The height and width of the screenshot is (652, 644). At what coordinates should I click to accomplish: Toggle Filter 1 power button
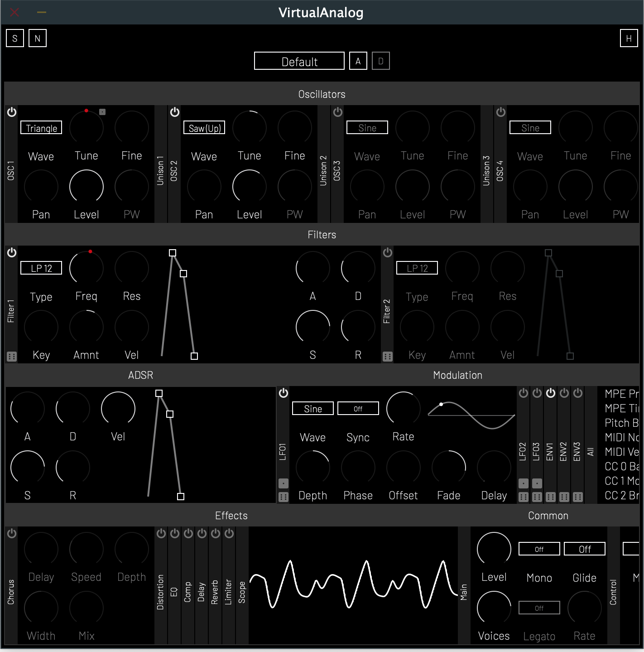tap(12, 252)
